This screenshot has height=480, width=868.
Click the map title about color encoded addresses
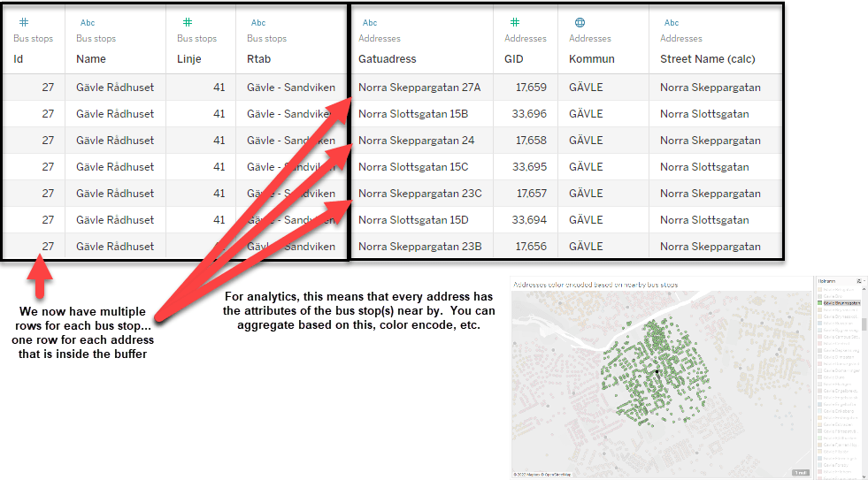[595, 285]
